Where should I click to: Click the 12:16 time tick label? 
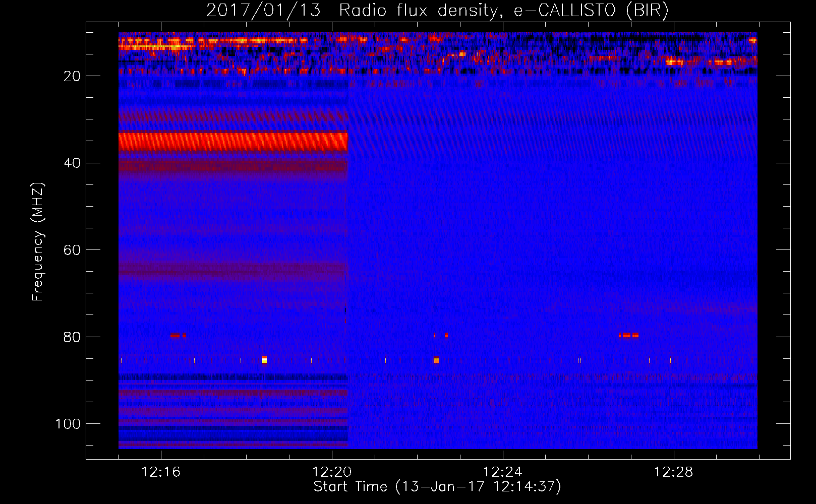(x=161, y=472)
